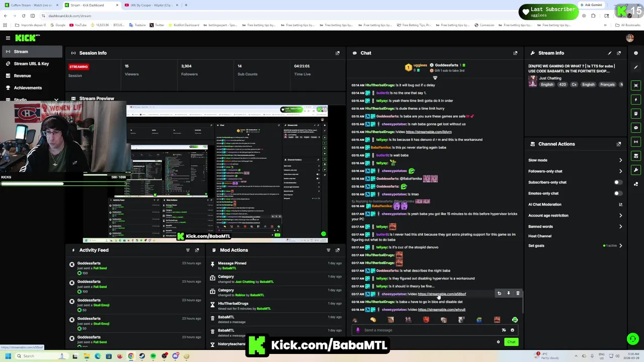Open Activity Feed filter icon
644x362 pixels.
pos(188,250)
